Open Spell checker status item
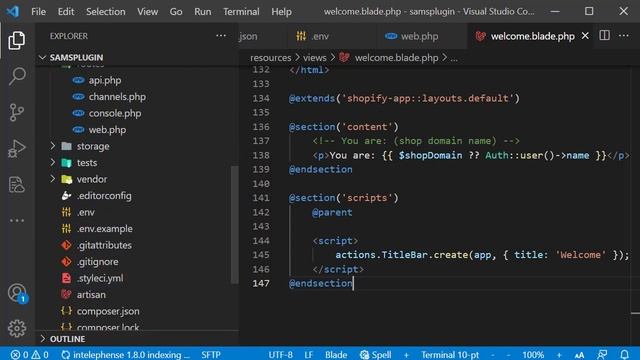Viewport: 640px width, 360px height. point(376,354)
